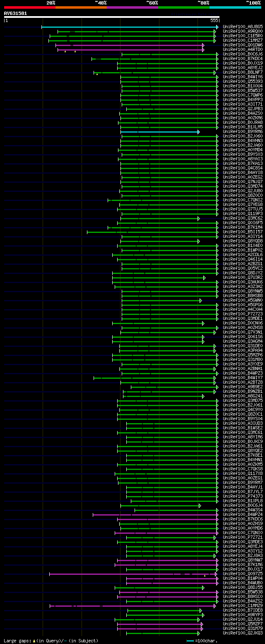This screenshot has height=644, width=265.
Task: Open hit UniRef100_C1MMZ7
Action: pyautogui.click(x=243, y=41)
